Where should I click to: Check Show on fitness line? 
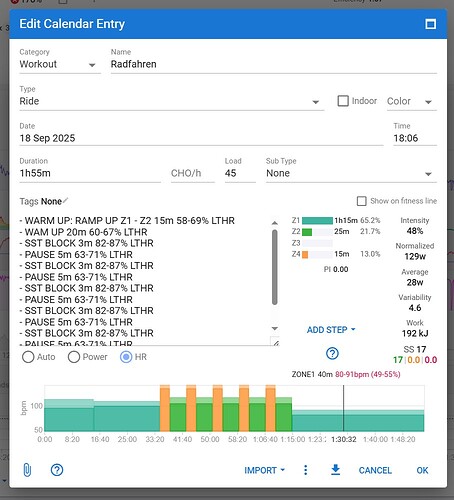(362, 201)
